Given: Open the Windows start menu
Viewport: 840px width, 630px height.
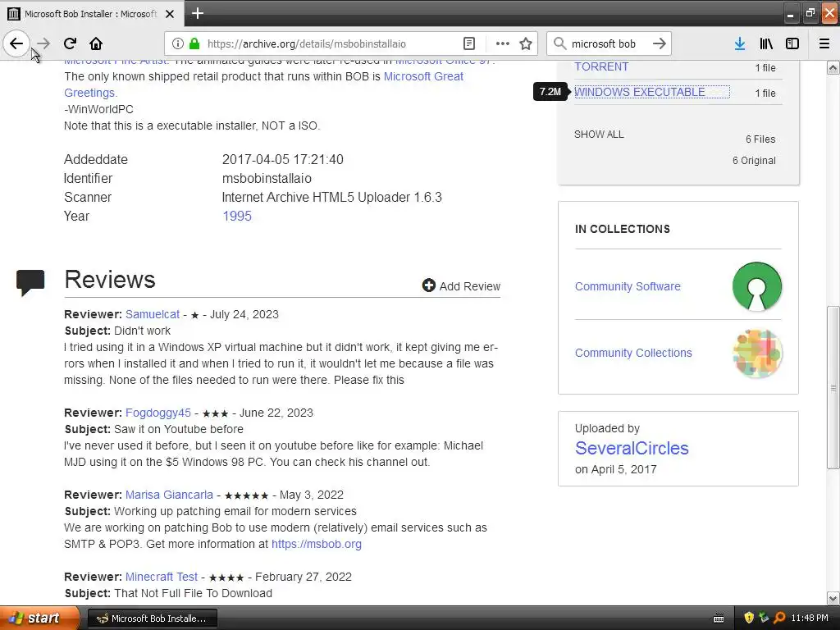Looking at the screenshot, I should [39, 618].
